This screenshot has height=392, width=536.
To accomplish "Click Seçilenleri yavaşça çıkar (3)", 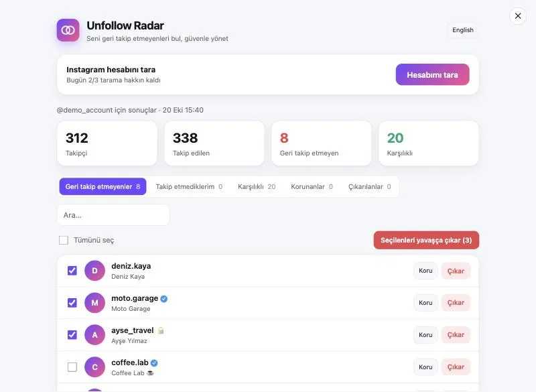I will [x=426, y=241].
